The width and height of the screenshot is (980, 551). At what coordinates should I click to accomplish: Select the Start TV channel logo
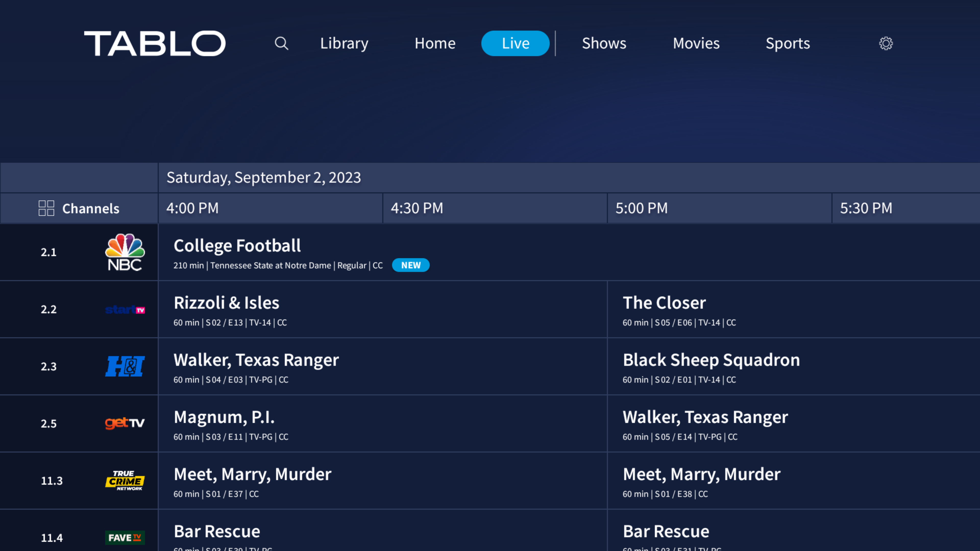tap(125, 309)
